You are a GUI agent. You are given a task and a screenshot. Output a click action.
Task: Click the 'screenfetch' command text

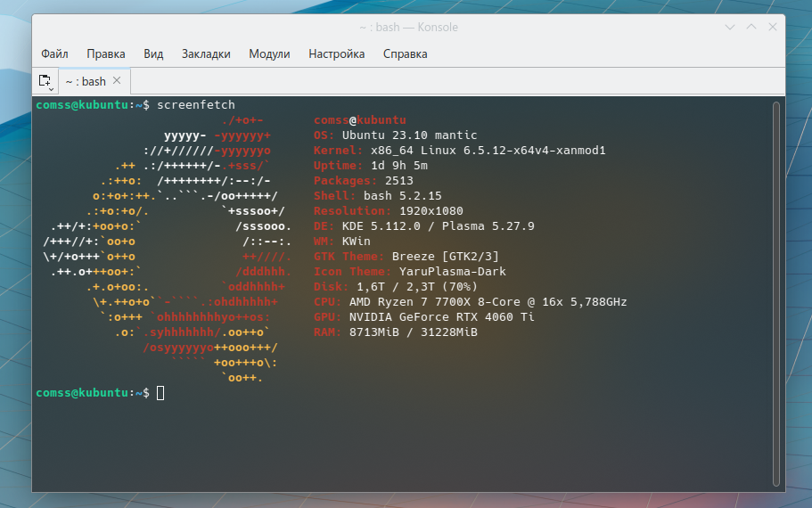[x=196, y=104]
